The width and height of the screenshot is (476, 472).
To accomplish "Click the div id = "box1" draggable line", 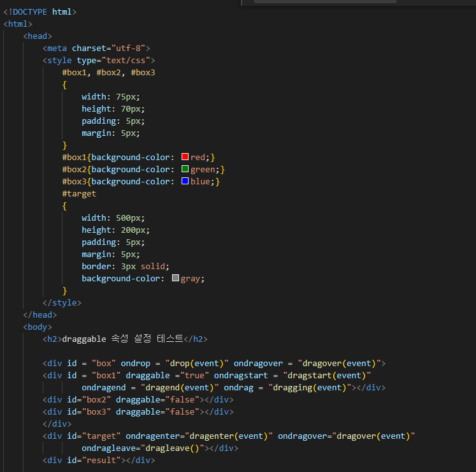I will (206, 375).
